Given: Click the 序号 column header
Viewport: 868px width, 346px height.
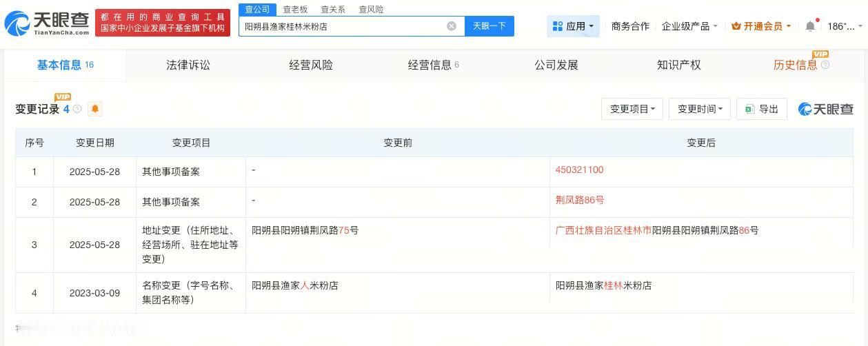Looking at the screenshot, I should [34, 143].
